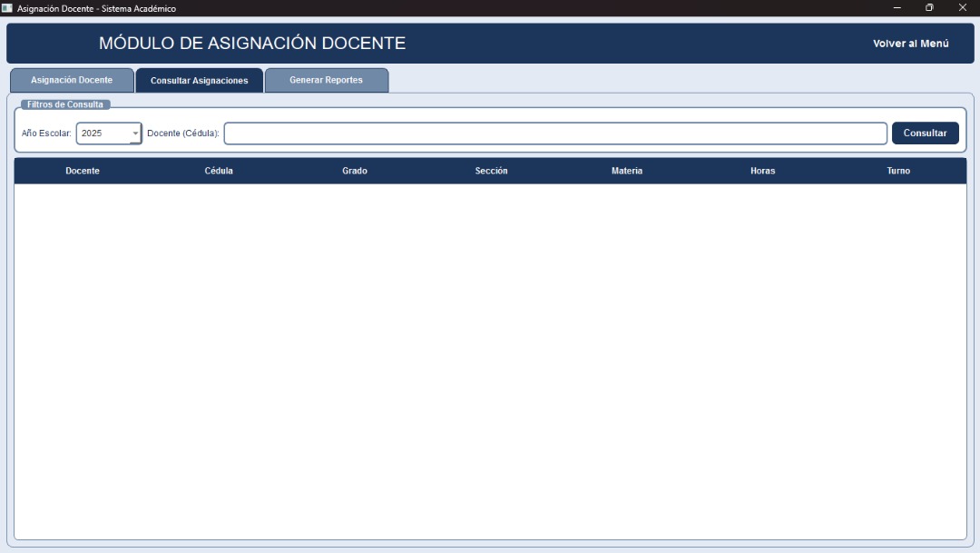Sort by the Horas column header
980x553 pixels.
click(762, 171)
